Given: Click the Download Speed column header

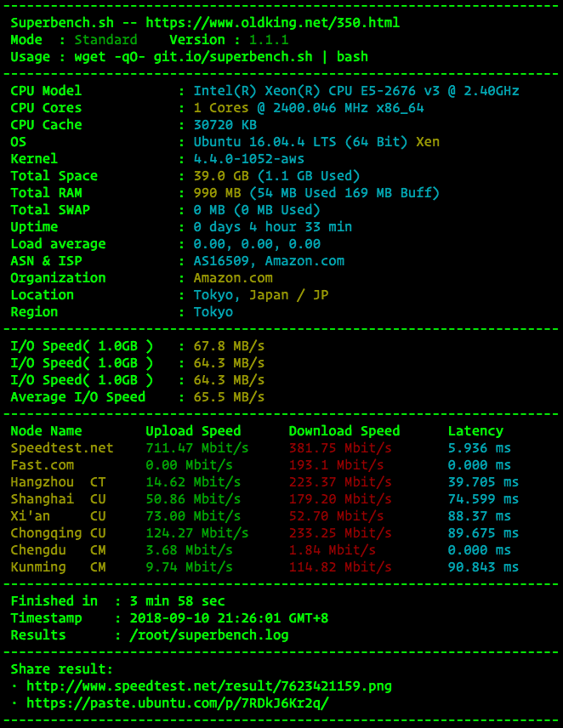Looking at the screenshot, I should 344,431.
